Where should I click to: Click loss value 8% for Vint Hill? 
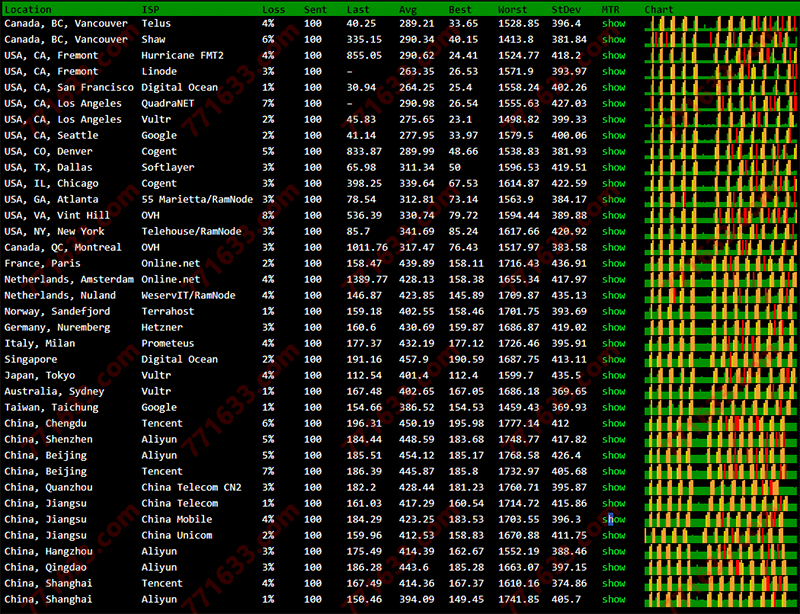(x=268, y=215)
